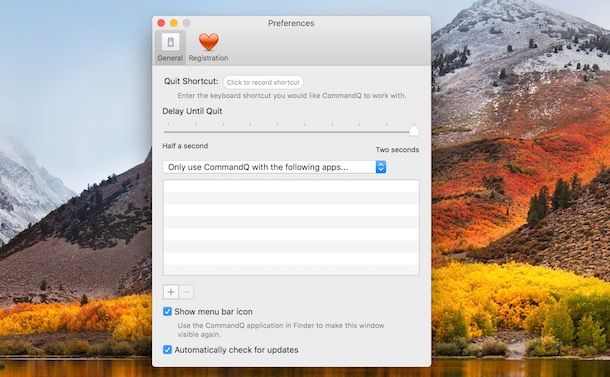Select the first row of the apps list

click(291, 186)
